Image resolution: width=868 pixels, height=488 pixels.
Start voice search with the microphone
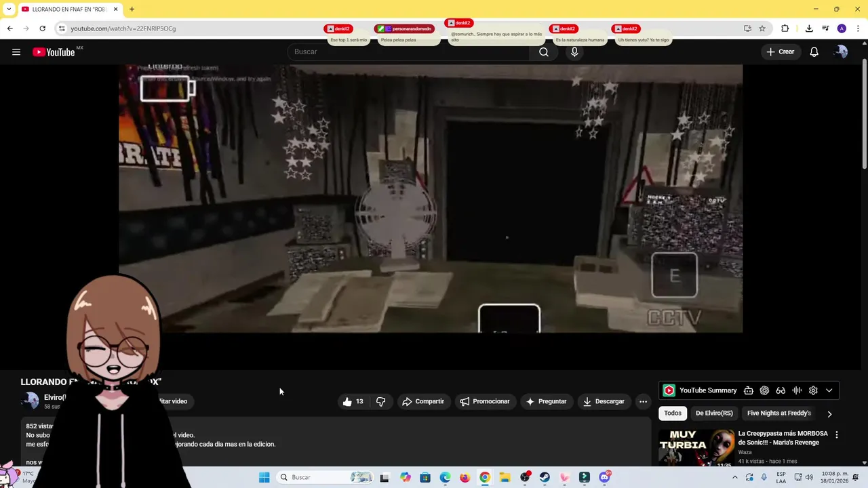pyautogui.click(x=574, y=52)
